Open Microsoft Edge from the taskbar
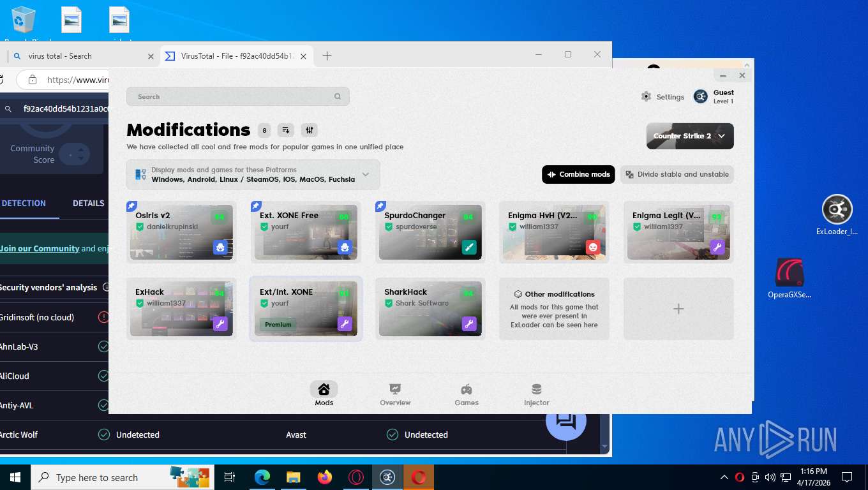 262,477
